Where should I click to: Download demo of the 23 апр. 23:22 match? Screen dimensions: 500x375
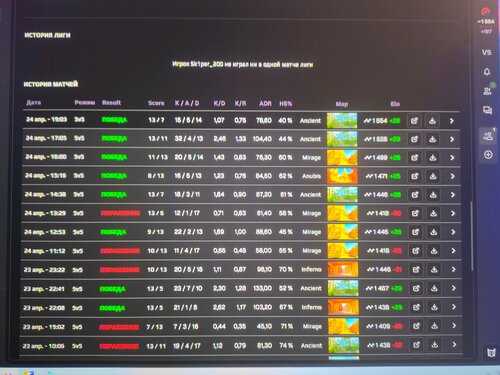[x=434, y=269]
